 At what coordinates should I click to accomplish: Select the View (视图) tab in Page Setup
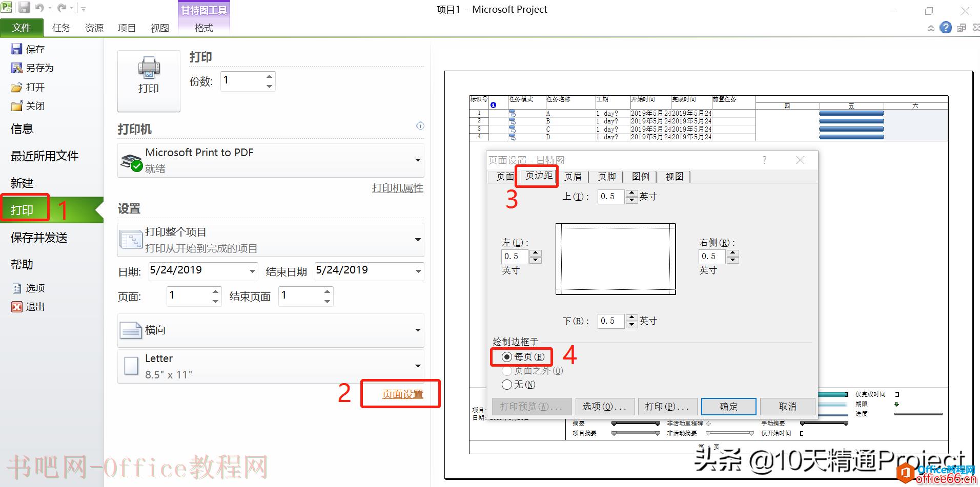674,177
